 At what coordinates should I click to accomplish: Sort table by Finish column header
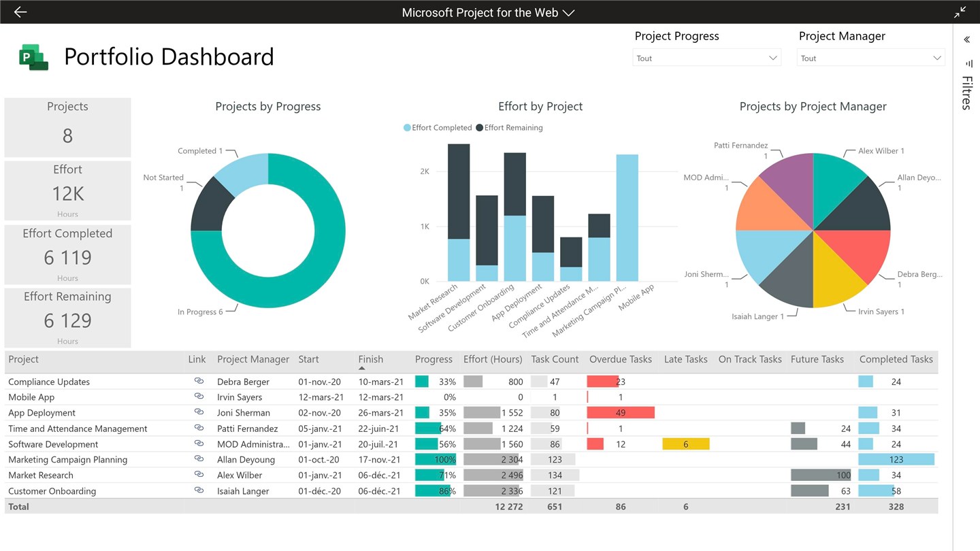[371, 359]
